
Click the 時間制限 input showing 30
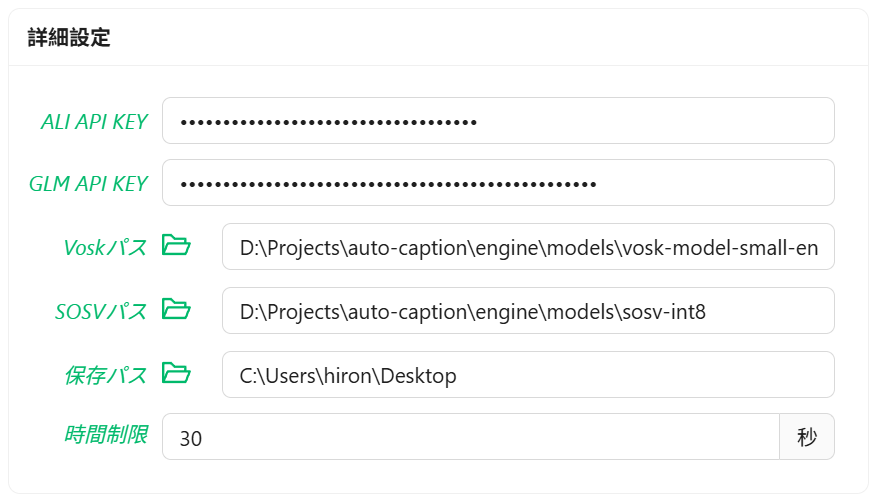[x=470, y=437]
